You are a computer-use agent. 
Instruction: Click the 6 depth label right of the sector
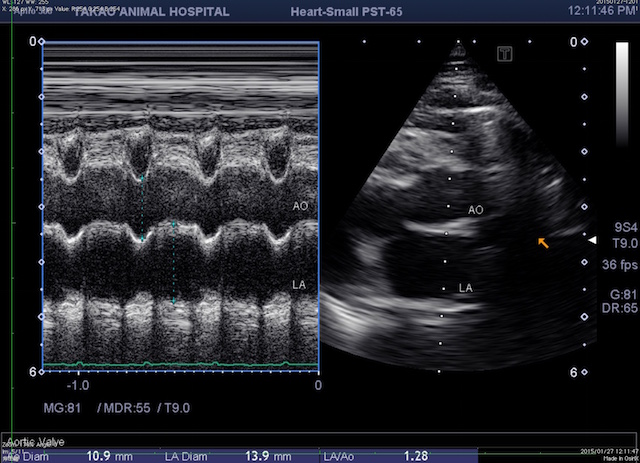tap(573, 372)
